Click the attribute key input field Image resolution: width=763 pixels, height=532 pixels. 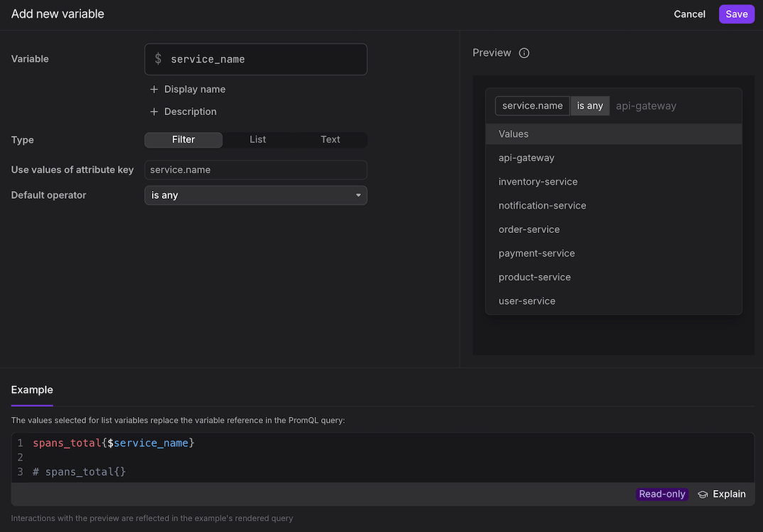(256, 170)
